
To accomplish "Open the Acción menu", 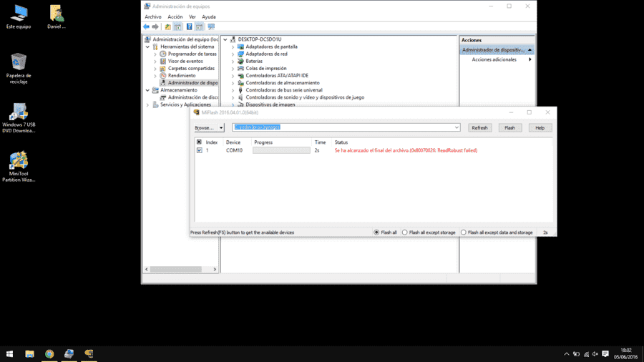I will click(175, 17).
